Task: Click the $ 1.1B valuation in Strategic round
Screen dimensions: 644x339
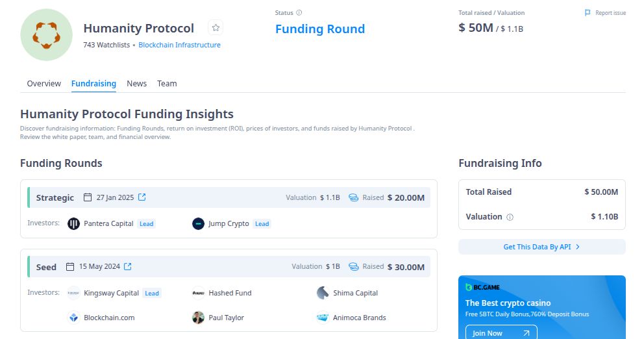Action: [330, 197]
